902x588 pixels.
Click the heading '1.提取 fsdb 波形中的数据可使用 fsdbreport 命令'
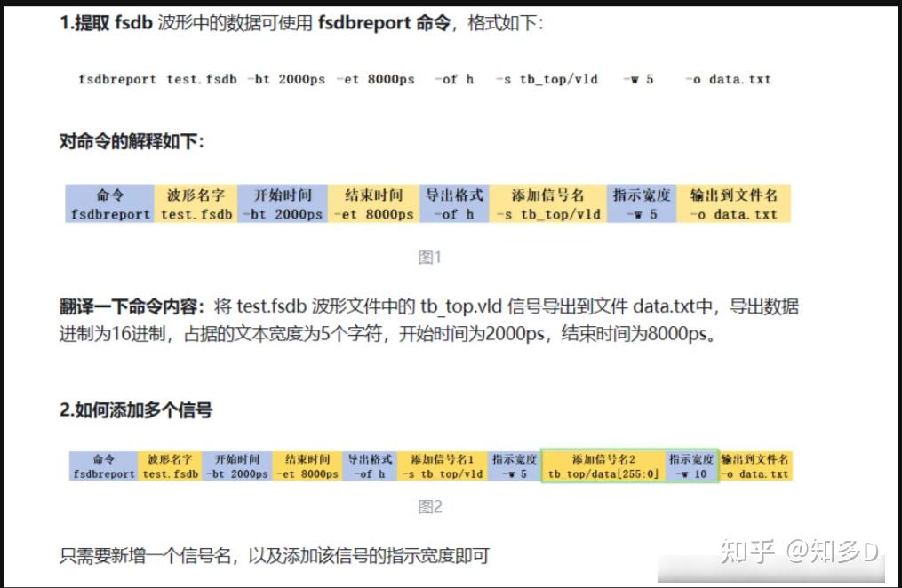[x=255, y=23]
